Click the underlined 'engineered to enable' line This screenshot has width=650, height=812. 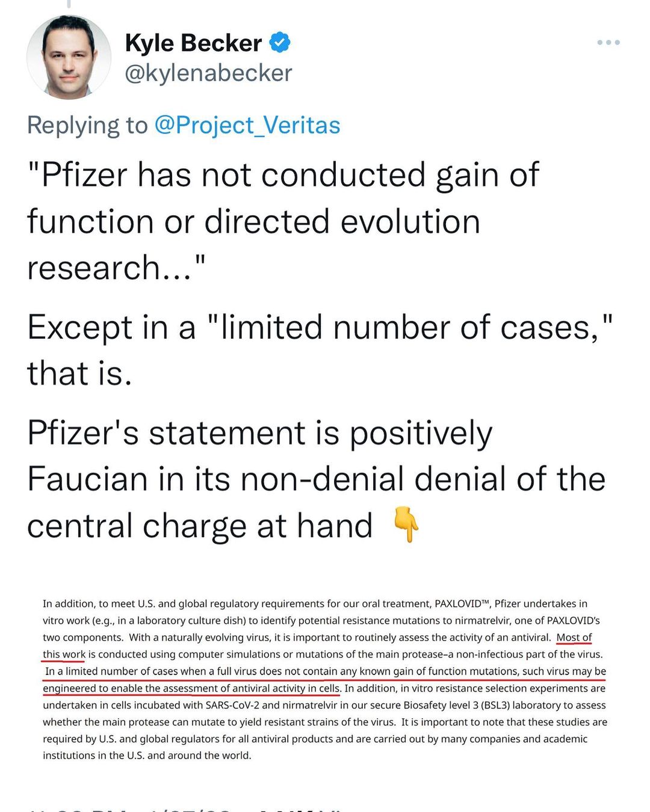191,688
